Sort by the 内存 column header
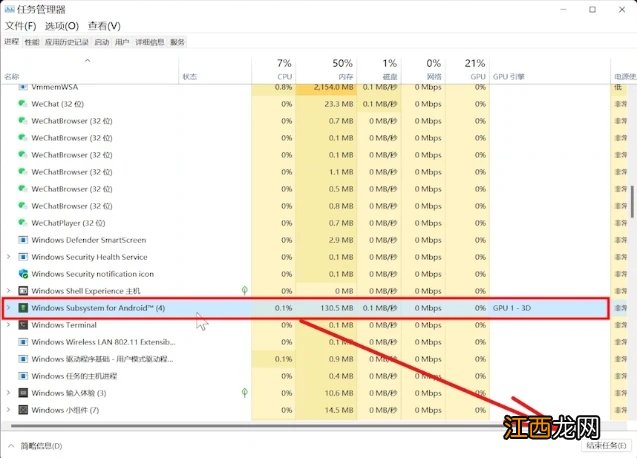The image size is (637, 458). coord(326,70)
